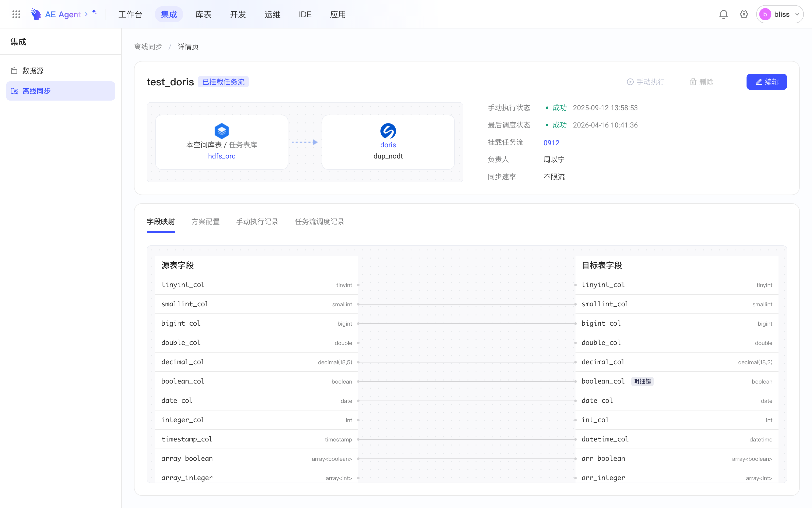Open the 工作台 menu
The image size is (812, 508).
(130, 14)
